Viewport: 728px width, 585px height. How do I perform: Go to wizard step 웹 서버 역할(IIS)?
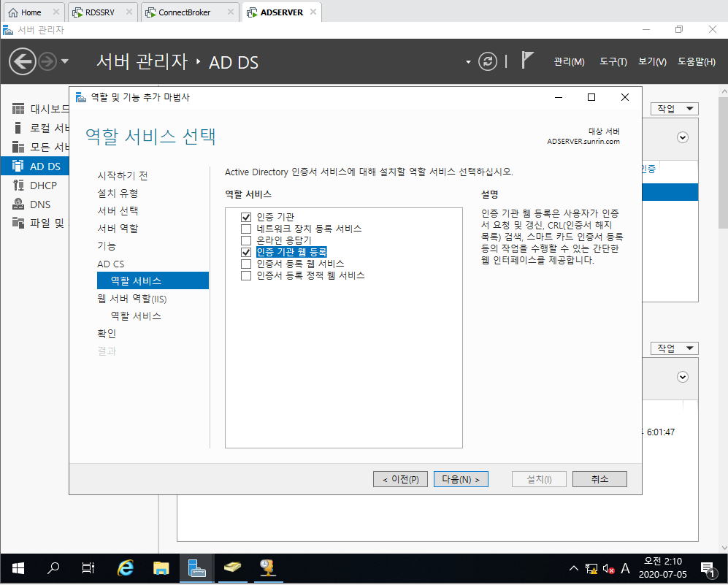click(132, 299)
